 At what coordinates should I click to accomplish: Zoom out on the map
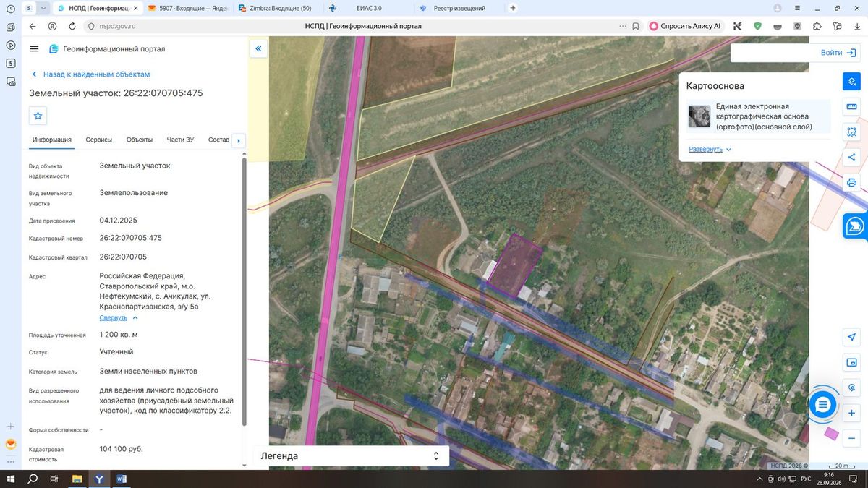[x=851, y=438]
